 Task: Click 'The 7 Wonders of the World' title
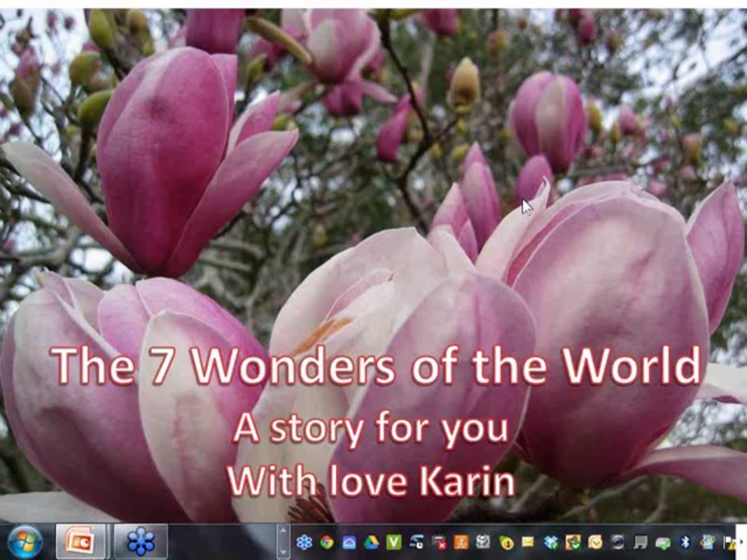tap(376, 366)
